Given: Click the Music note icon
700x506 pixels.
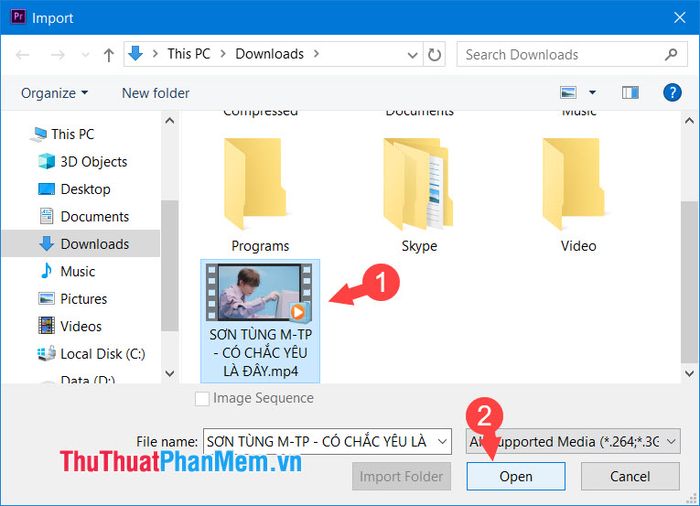Looking at the screenshot, I should click(46, 271).
